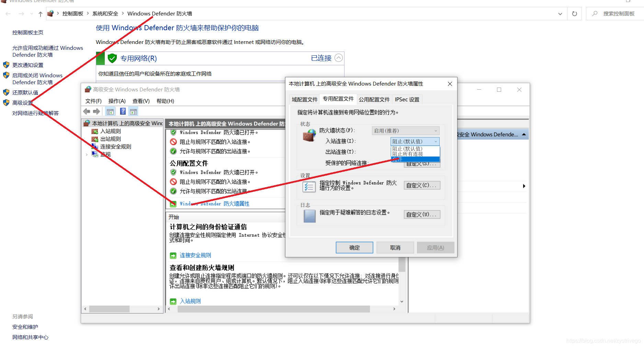Click 还原默认值 sidebar link

click(25, 92)
